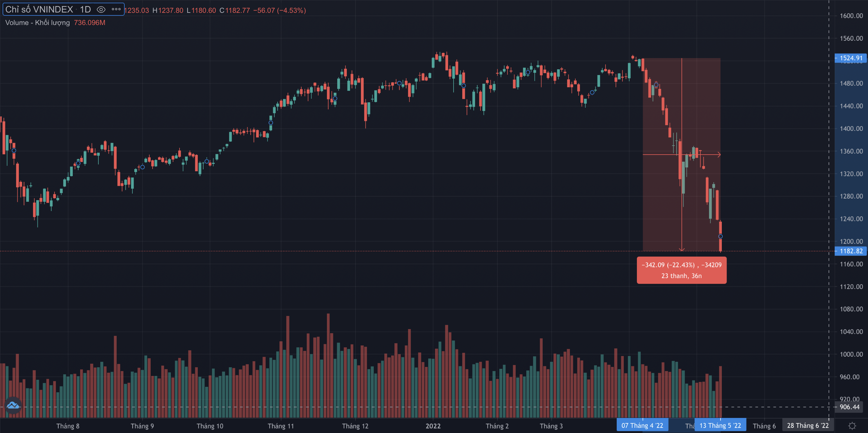Click the red -342.09 (-22.43%) measurement tooltip
Screen dimensions: 868x433
pyautogui.click(x=681, y=270)
